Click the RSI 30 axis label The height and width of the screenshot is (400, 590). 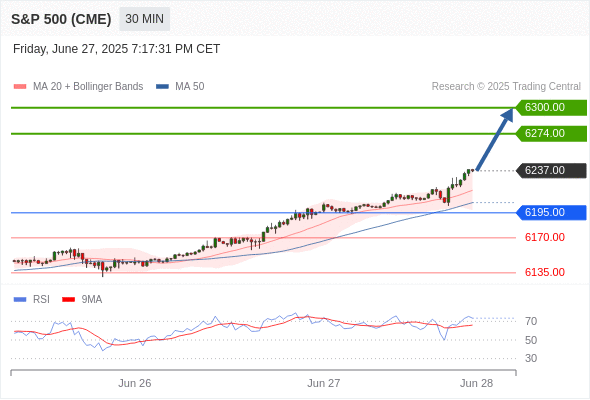[x=531, y=358]
